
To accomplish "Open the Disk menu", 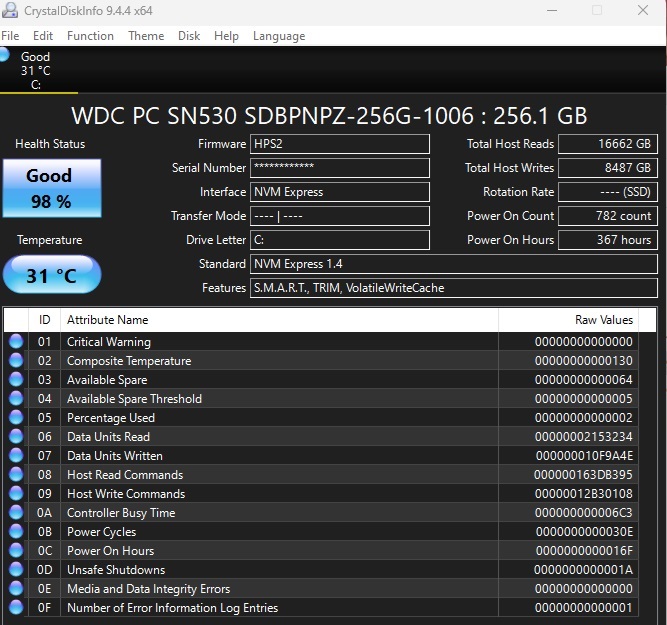I will click(189, 36).
